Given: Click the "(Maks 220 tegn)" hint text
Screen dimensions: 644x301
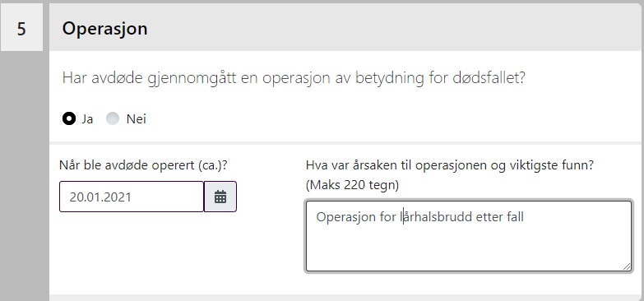Looking at the screenshot, I should [352, 185].
